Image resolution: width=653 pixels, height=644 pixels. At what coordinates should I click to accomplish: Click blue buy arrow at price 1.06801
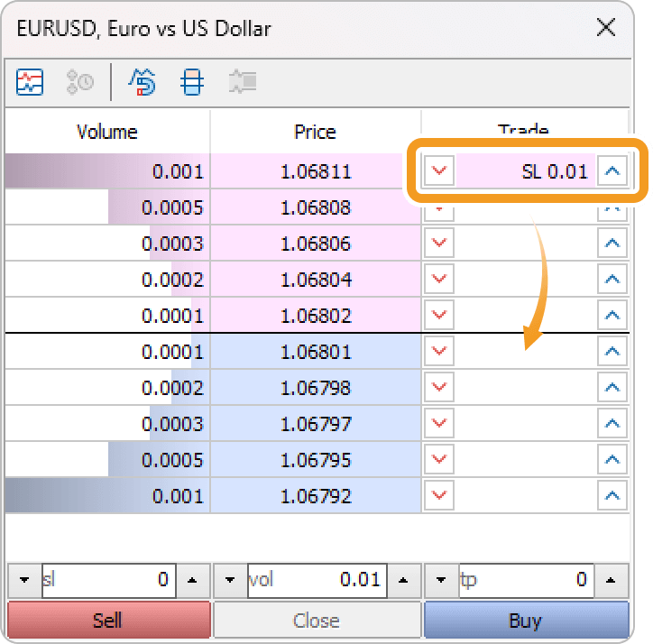point(612,351)
